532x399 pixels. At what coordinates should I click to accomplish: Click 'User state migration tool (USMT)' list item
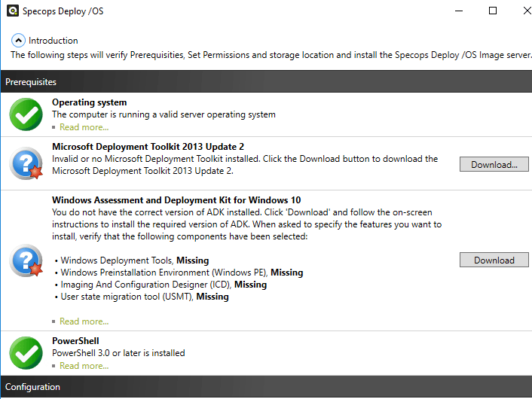(142, 297)
